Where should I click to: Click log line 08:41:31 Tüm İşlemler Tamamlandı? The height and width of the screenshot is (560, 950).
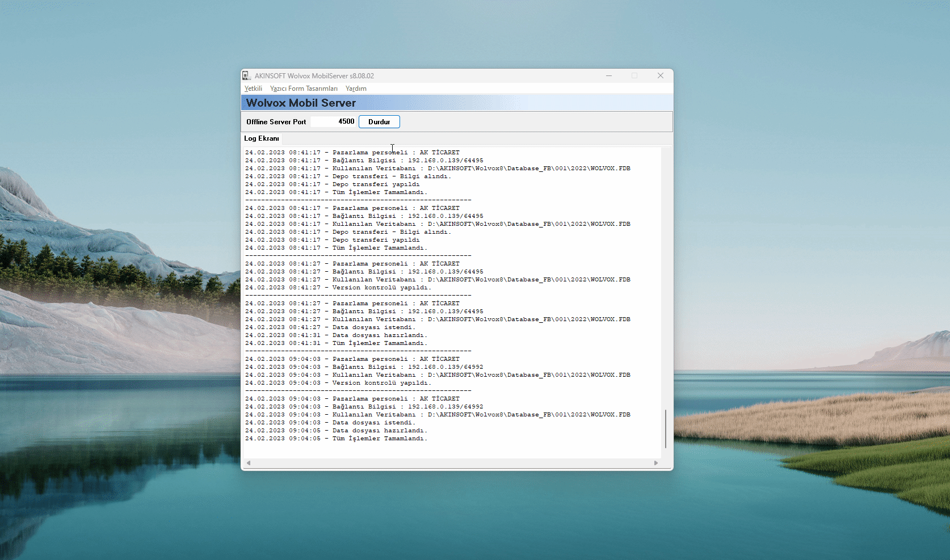click(x=336, y=343)
